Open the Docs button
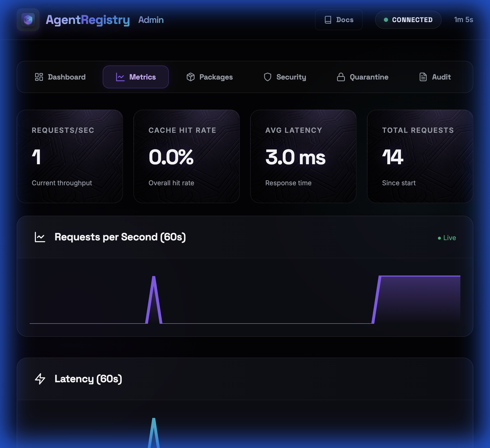This screenshot has height=448, width=490. coord(339,20)
